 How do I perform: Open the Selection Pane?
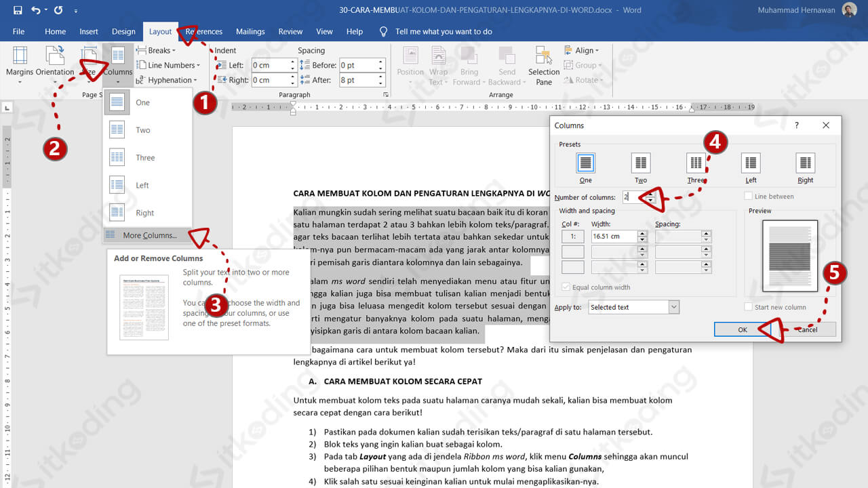tap(544, 65)
